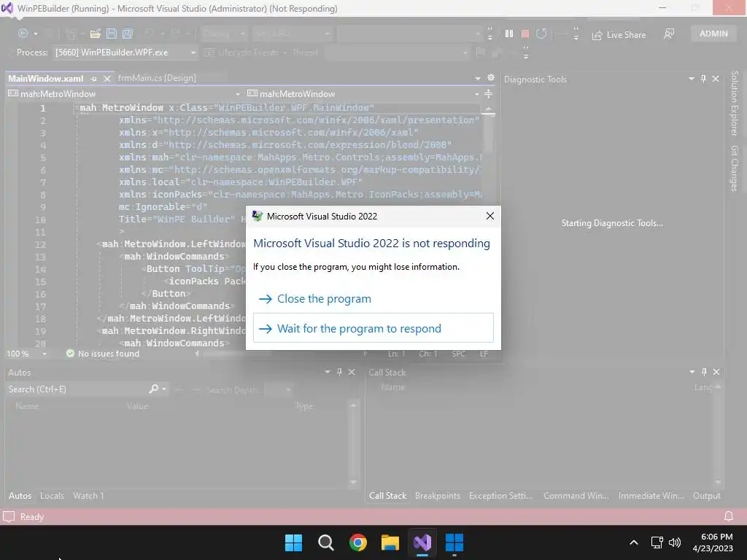Switch to the Exception Settings tab
Screen dimensions: 747x560
click(x=500, y=496)
